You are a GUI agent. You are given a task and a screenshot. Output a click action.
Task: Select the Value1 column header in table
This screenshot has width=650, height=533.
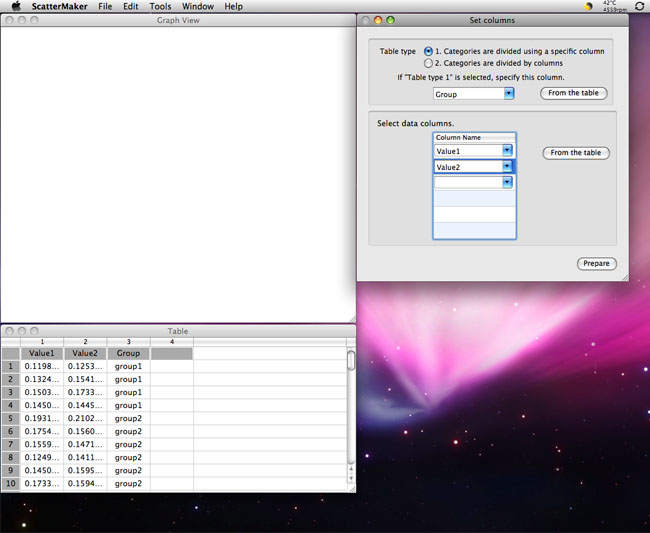click(x=42, y=353)
